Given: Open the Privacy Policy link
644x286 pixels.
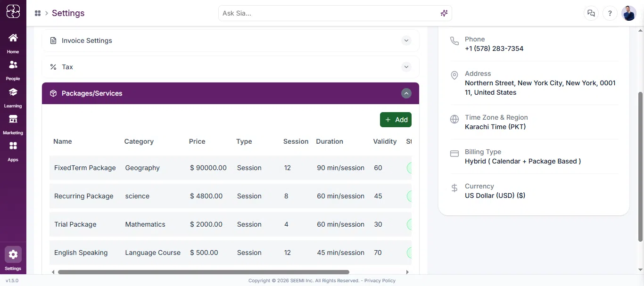Looking at the screenshot, I should coord(380,280).
